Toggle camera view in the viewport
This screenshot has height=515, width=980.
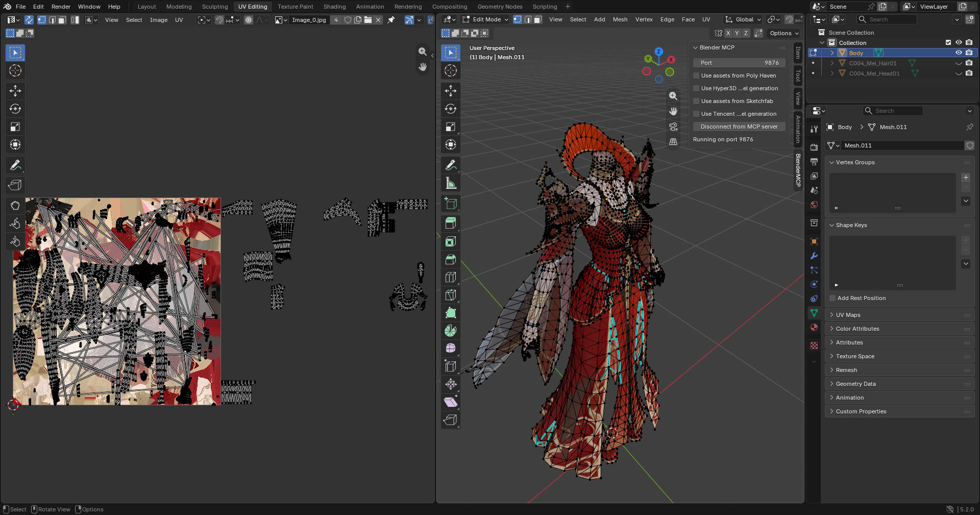pyautogui.click(x=673, y=127)
